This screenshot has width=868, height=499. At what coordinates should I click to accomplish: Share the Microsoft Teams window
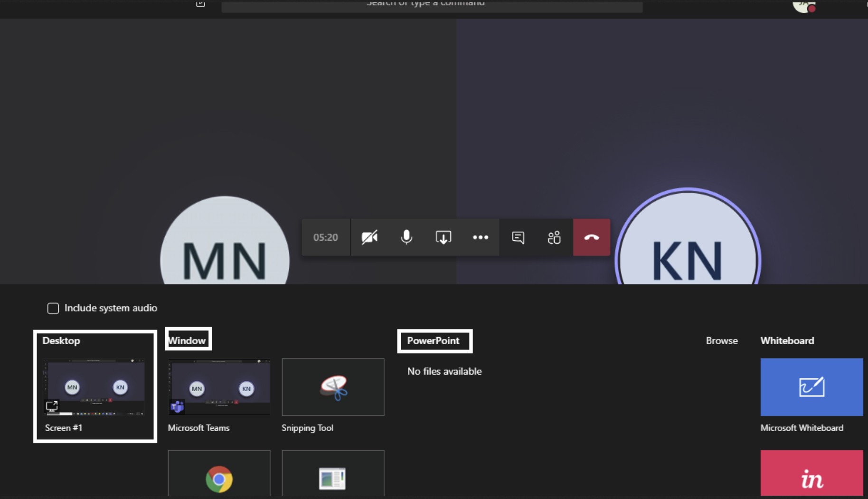point(219,387)
